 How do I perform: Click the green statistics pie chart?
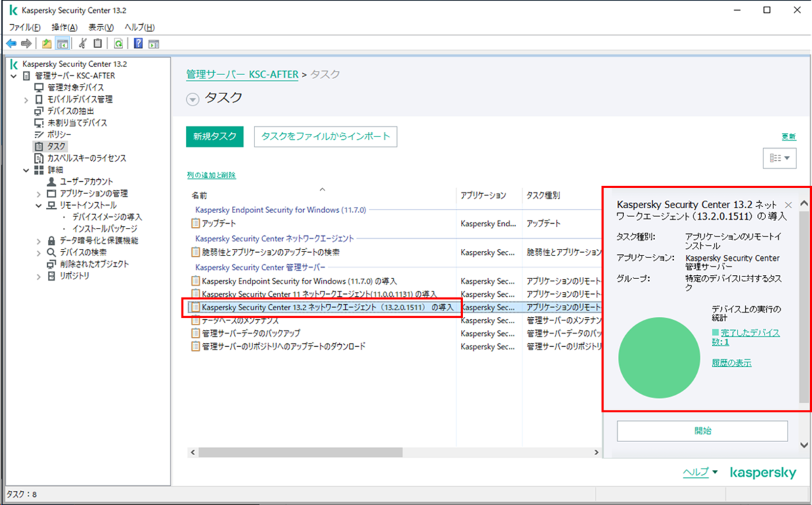click(658, 357)
